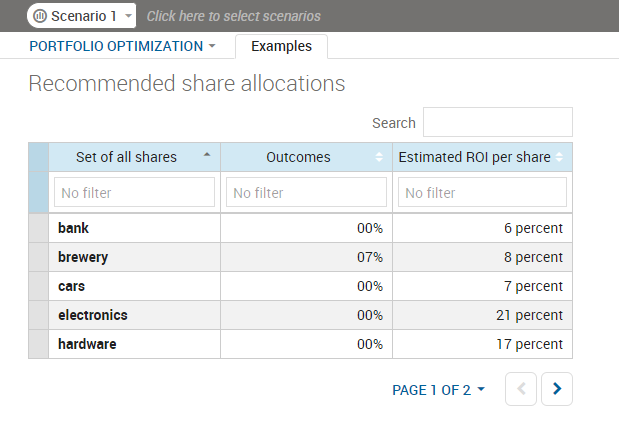Screen dimensions: 619x432
Task: Switch to the Examples tab
Action: tap(281, 46)
